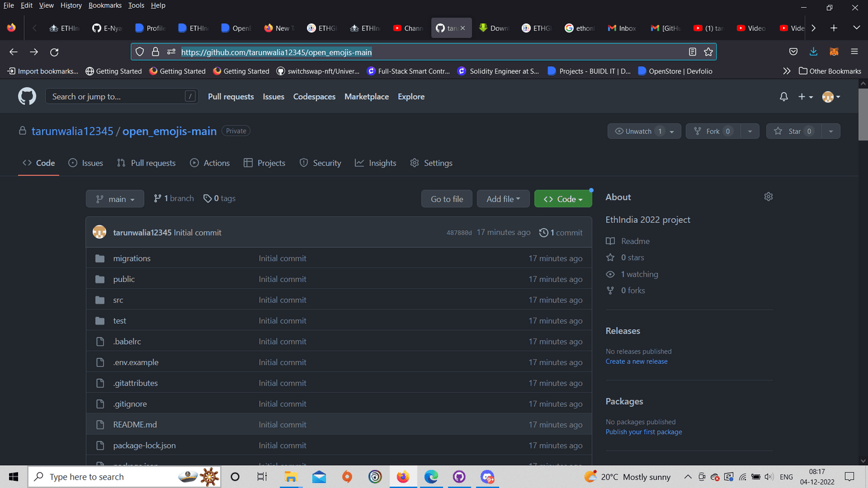Bookmark page with star icon in address bar
Viewport: 868px width, 488px height.
[708, 52]
